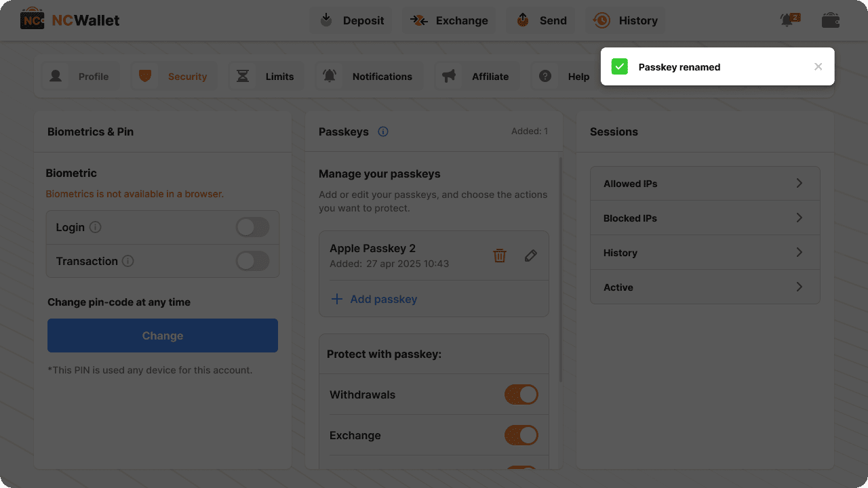Open the wallet icon in top right
The width and height of the screenshot is (868, 488).
pyautogui.click(x=831, y=20)
